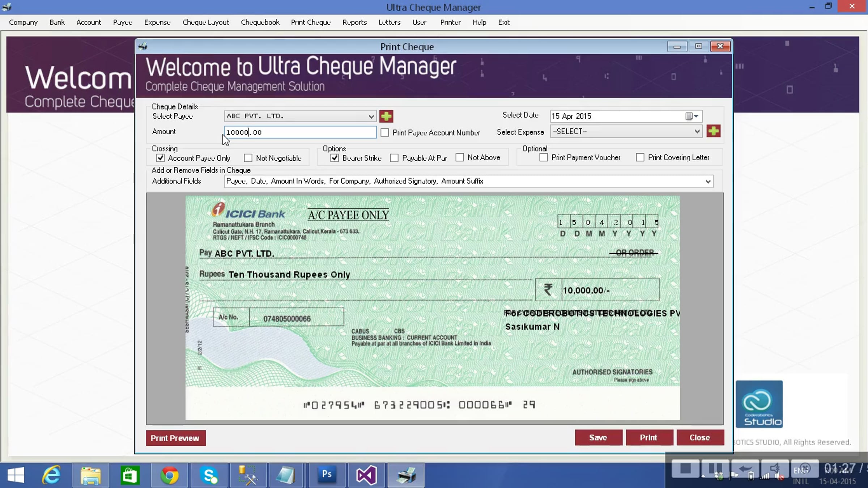Open the Payee menu

pos(123,22)
